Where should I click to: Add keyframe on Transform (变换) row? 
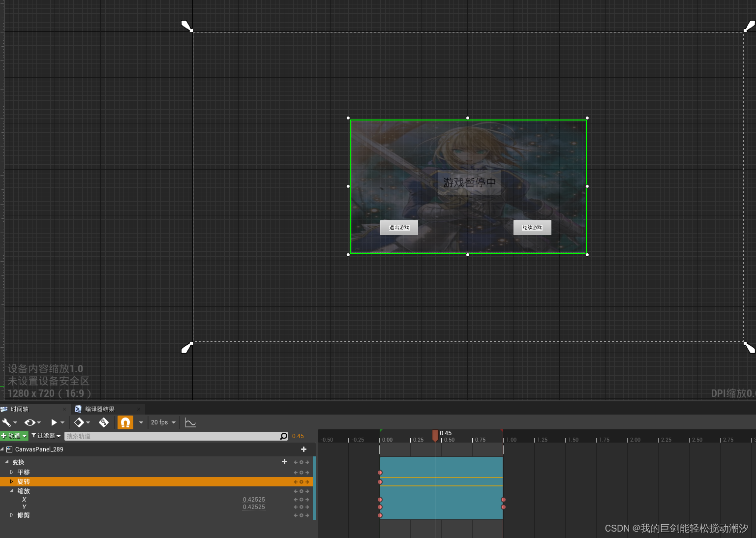[302, 462]
